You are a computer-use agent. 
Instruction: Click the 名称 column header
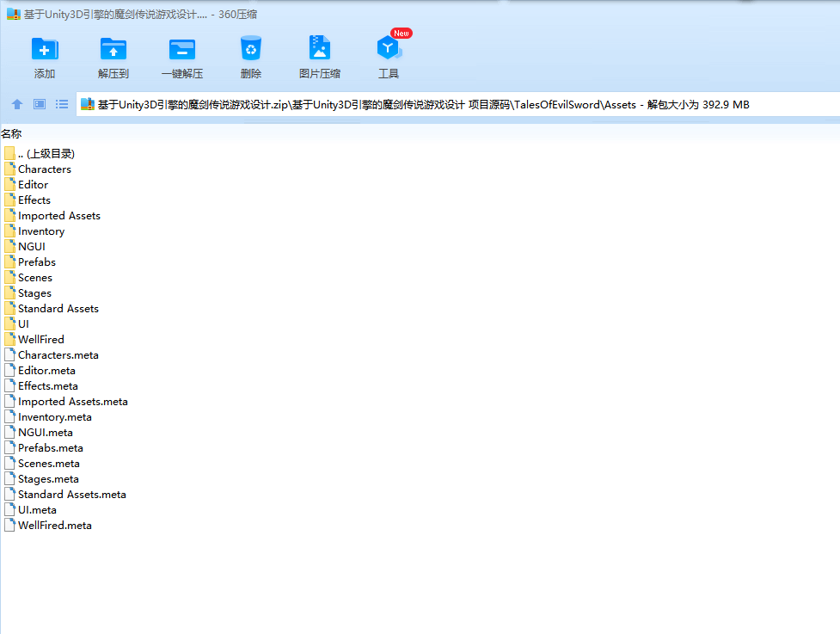(x=11, y=133)
